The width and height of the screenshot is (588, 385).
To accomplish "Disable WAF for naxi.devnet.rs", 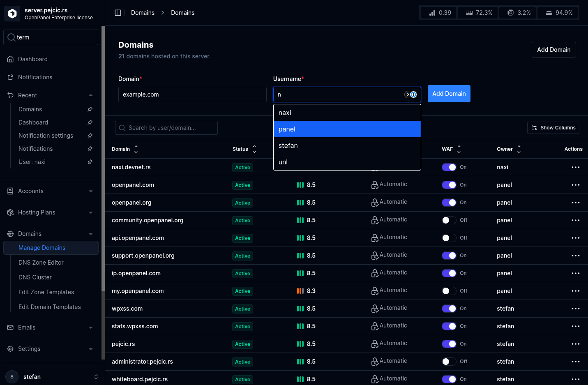I will coord(449,167).
